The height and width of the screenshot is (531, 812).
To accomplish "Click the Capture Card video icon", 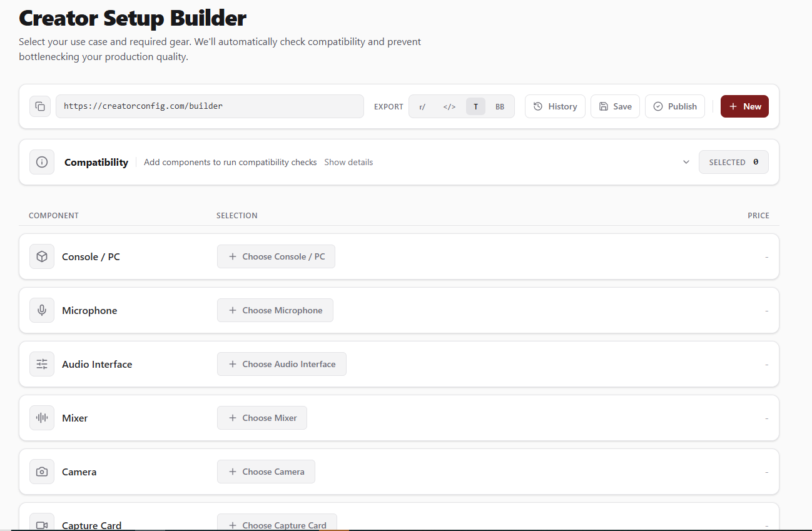I will [42, 524].
